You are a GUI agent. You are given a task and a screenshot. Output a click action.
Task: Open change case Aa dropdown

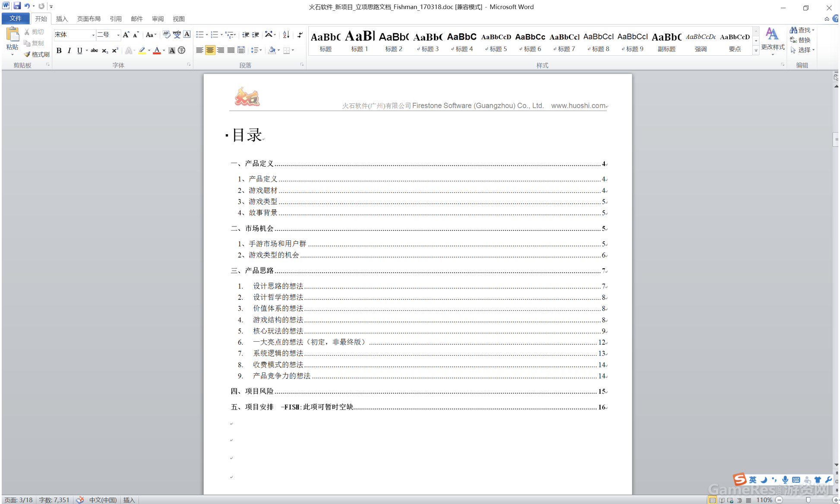(x=151, y=35)
